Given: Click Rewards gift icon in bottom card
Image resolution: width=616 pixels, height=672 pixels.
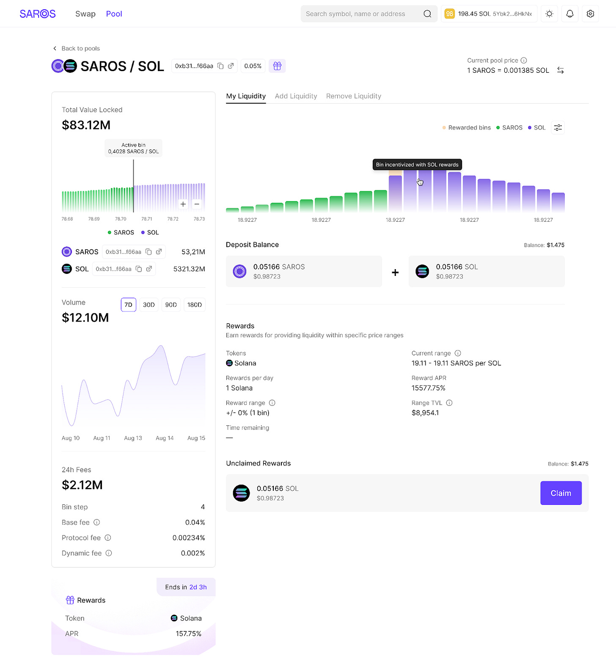Looking at the screenshot, I should [x=70, y=600].
